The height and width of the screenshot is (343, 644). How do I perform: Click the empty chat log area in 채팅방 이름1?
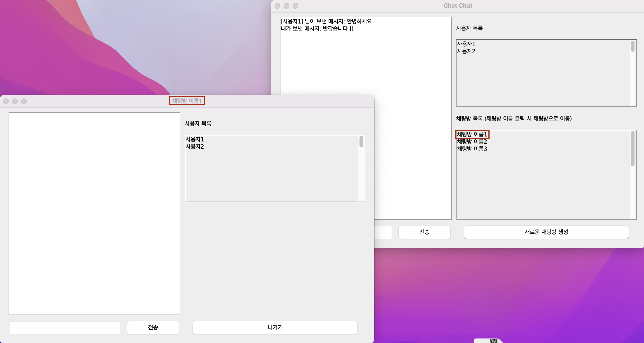coord(94,213)
